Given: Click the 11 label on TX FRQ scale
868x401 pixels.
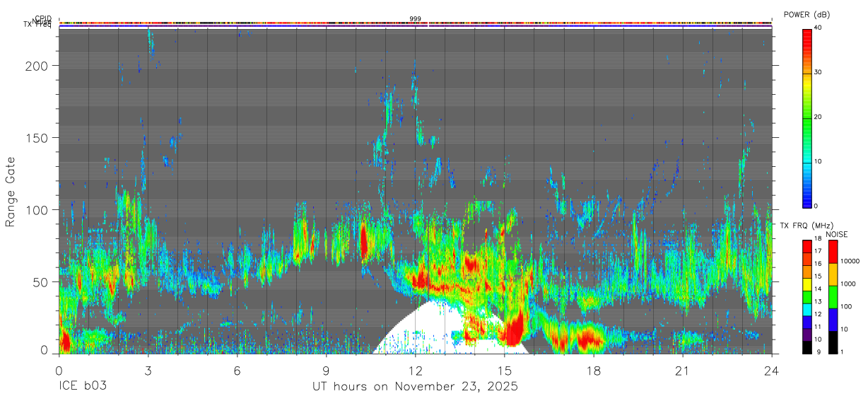Looking at the screenshot, I should click(817, 327).
